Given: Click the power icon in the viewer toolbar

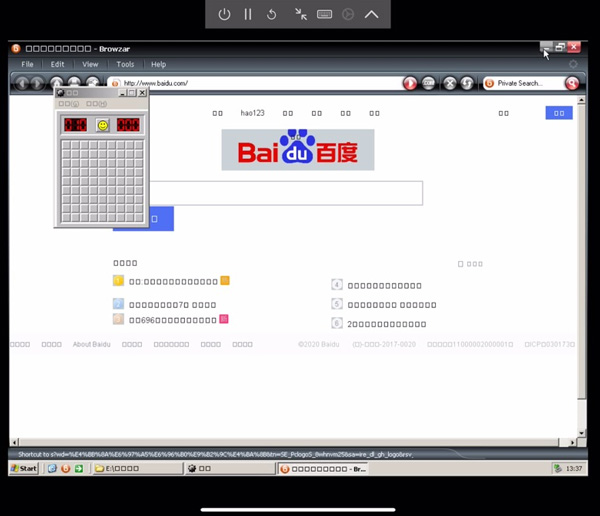Looking at the screenshot, I should [x=224, y=15].
